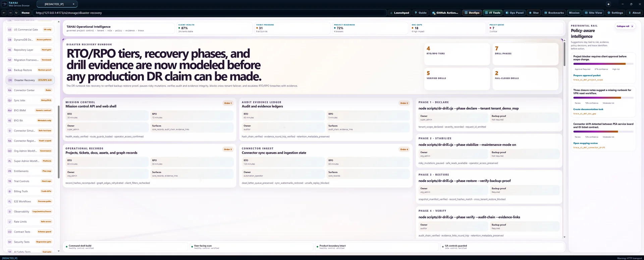Open the Ops Panel menu
This screenshot has width=644, height=260.
coord(514,13)
